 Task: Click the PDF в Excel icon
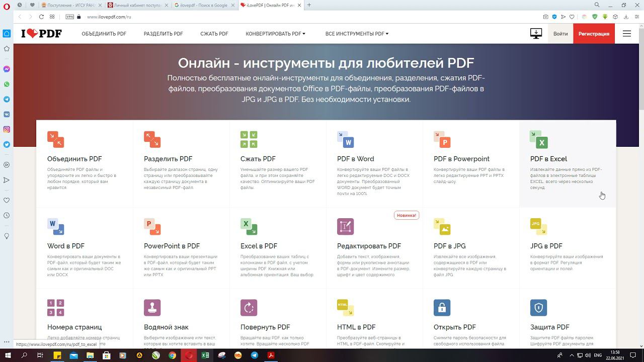538,139
